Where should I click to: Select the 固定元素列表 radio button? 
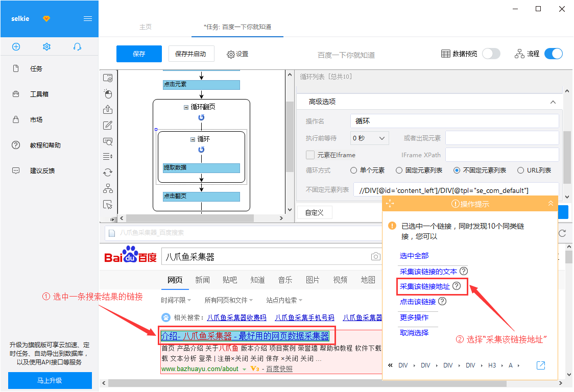(x=399, y=170)
